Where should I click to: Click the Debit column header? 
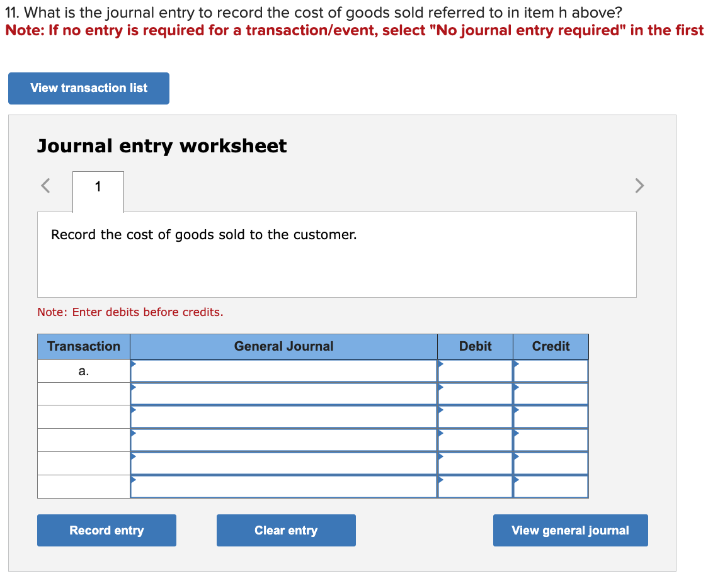point(475,347)
